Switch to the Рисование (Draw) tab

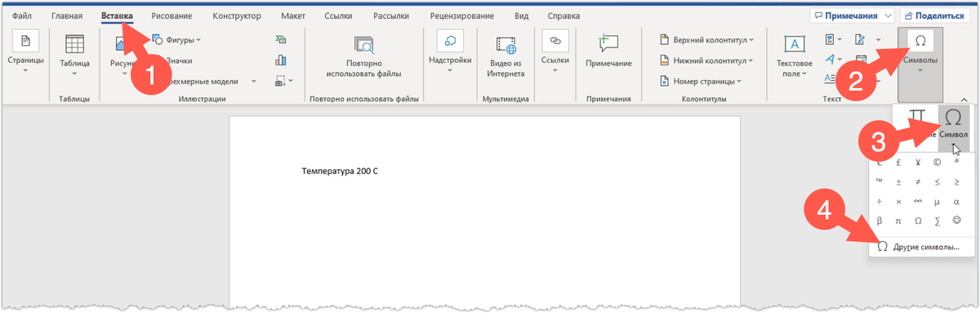[171, 16]
